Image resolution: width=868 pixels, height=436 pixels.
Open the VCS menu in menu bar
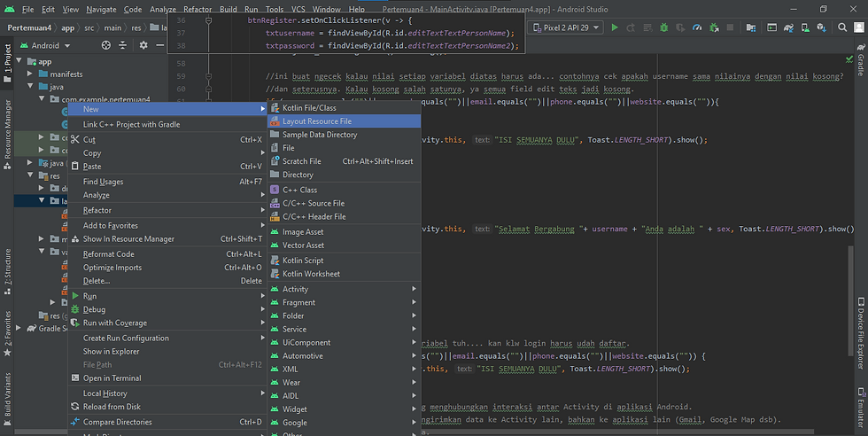(x=298, y=10)
